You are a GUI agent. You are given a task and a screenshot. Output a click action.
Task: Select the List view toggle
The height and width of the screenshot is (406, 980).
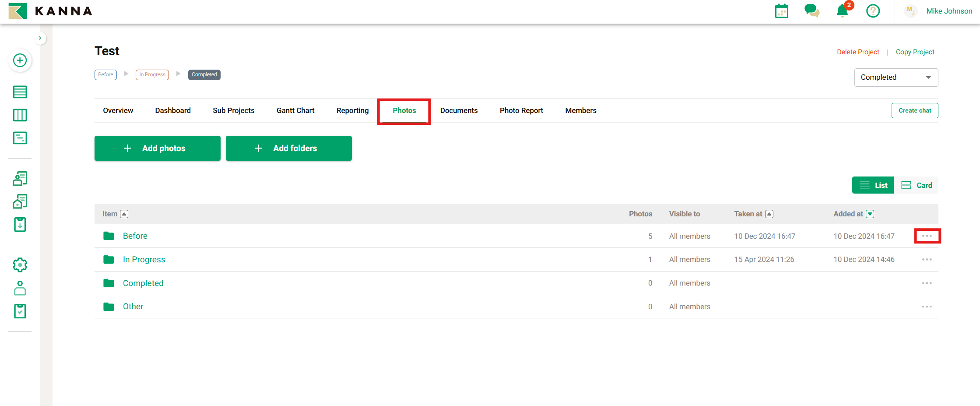(x=873, y=185)
